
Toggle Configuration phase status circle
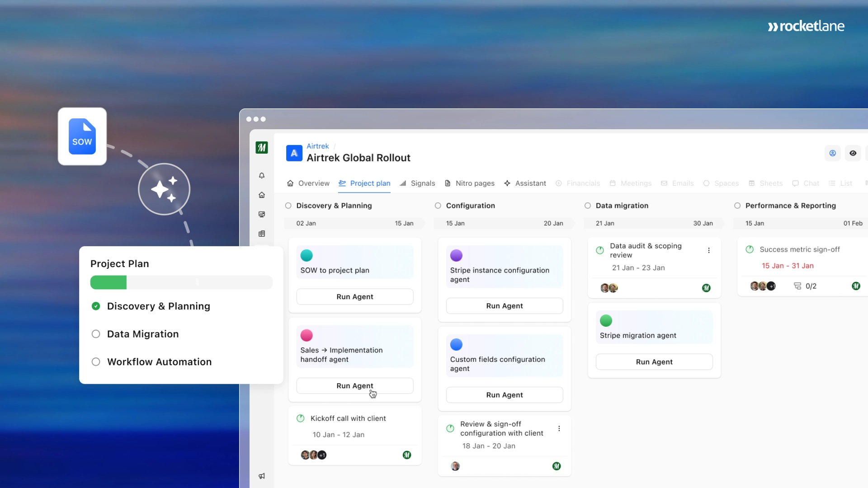click(x=438, y=206)
